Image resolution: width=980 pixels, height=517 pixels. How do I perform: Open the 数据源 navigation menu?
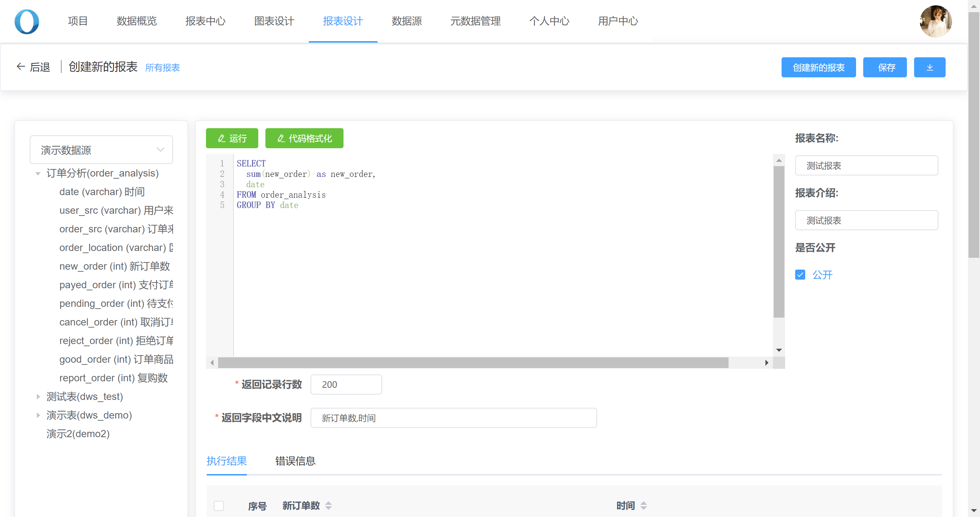click(x=406, y=21)
